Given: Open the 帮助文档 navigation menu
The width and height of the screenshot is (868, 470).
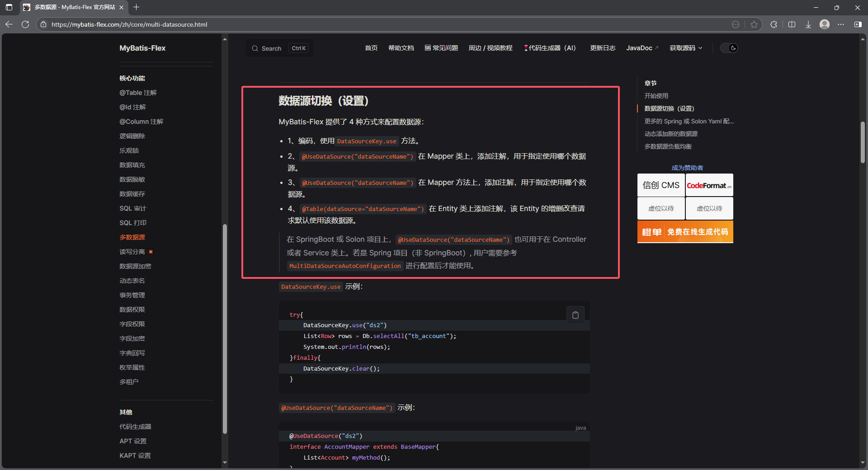Looking at the screenshot, I should coord(401,48).
